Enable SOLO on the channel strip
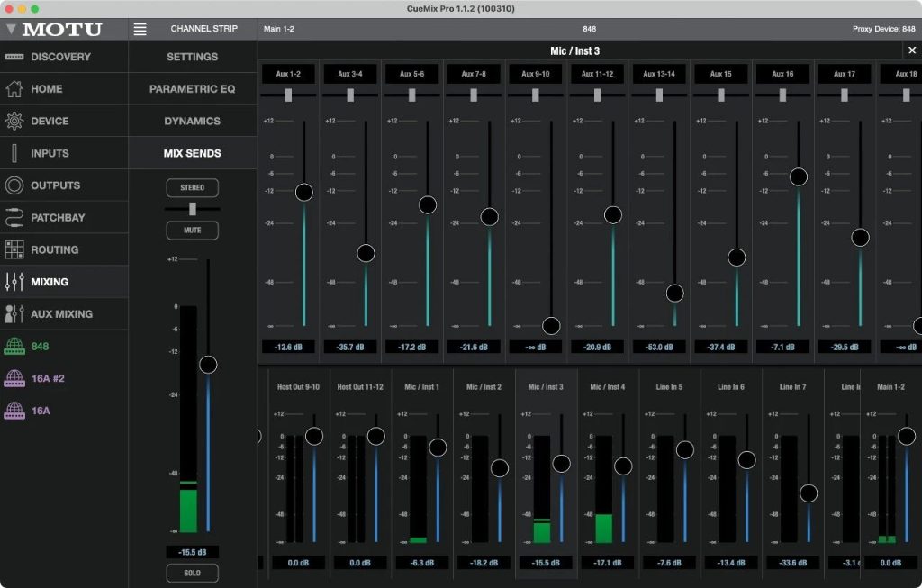This screenshot has width=922, height=588. point(192,574)
